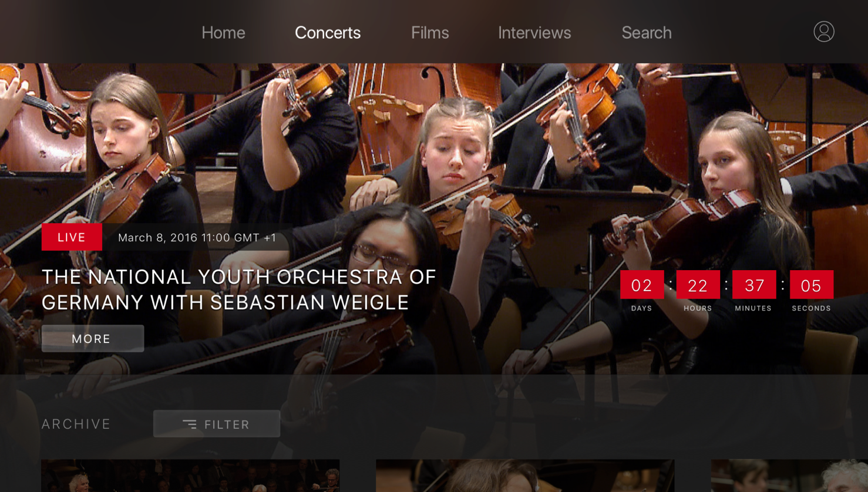Screen dimensions: 868x492
Task: Open the third archive concert thumbnail
Action: coord(789,476)
